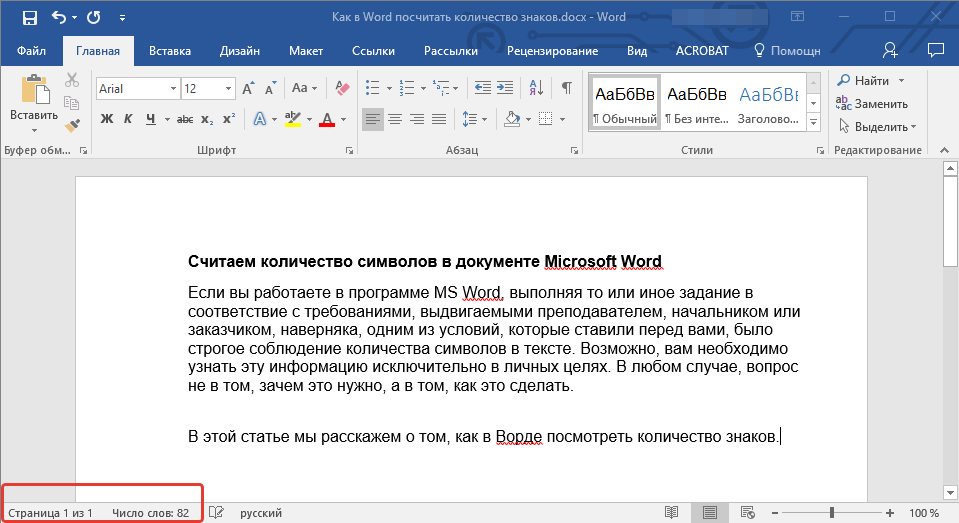Open the Arial font name dropdown
The height and width of the screenshot is (523, 959).
[x=174, y=89]
